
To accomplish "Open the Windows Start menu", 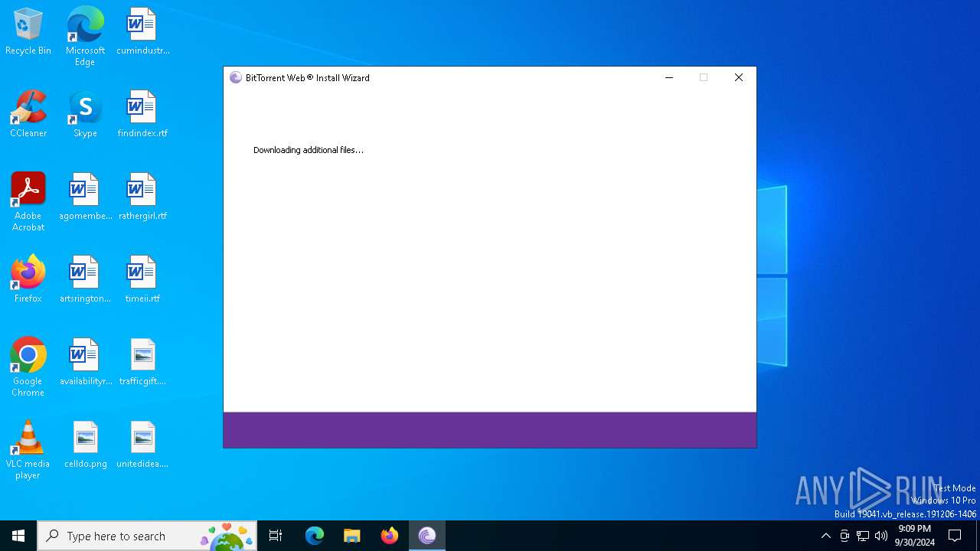I will (18, 536).
